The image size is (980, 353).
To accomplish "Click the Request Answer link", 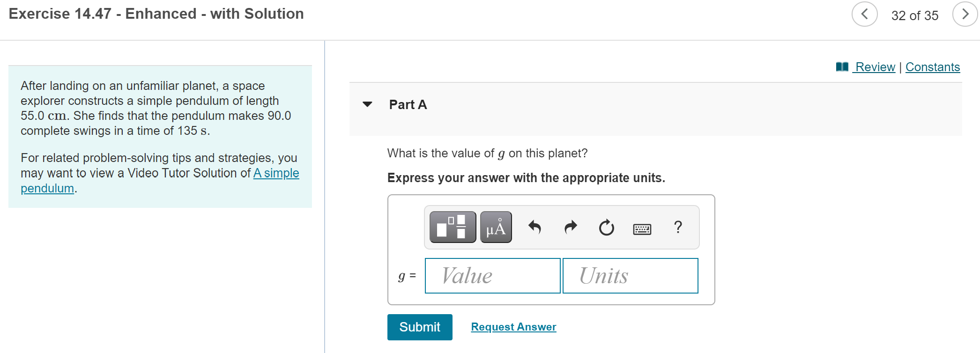I will click(x=513, y=327).
